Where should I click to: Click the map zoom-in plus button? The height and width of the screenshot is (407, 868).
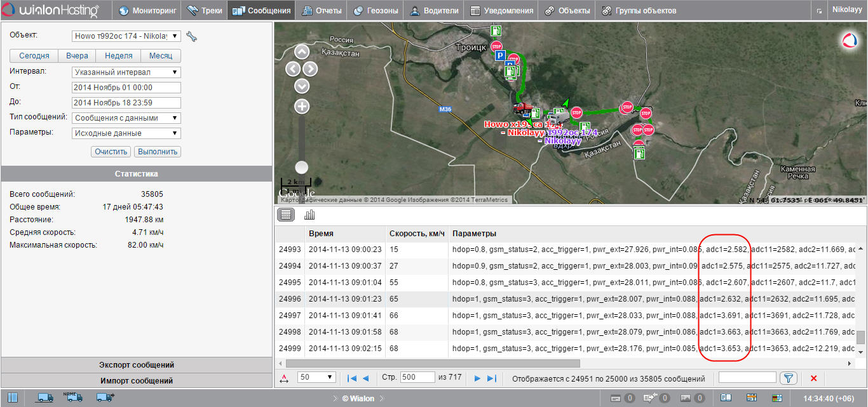coord(302,107)
